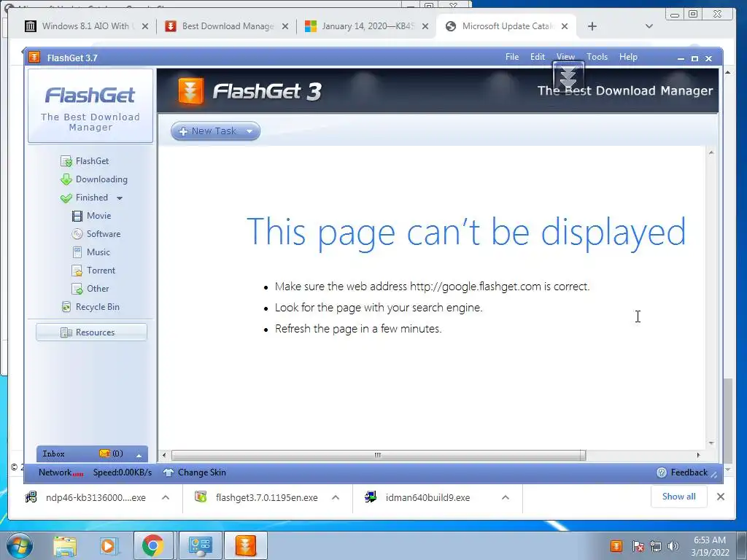Click the taskbar clock showing 6:53 AM

[710, 545]
